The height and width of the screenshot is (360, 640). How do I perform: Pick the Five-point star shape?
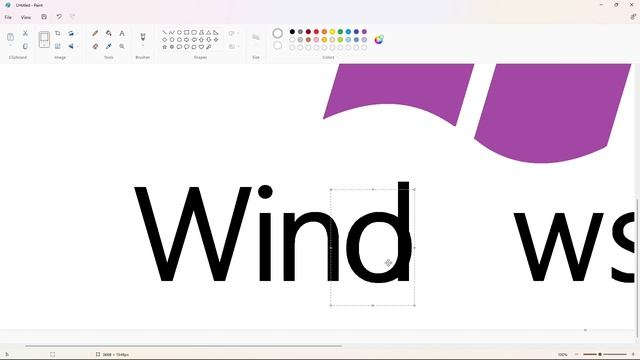click(x=164, y=47)
